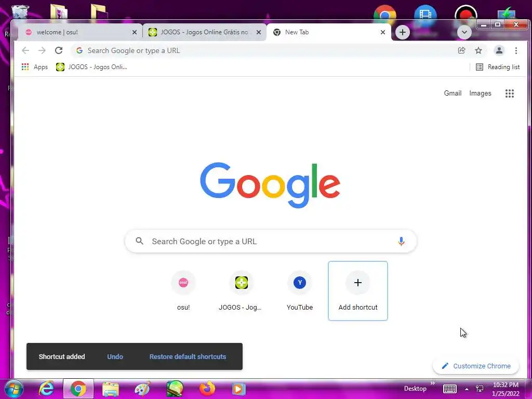Open the three-dot Chrome menu
This screenshot has width=532, height=399.
pos(516,50)
